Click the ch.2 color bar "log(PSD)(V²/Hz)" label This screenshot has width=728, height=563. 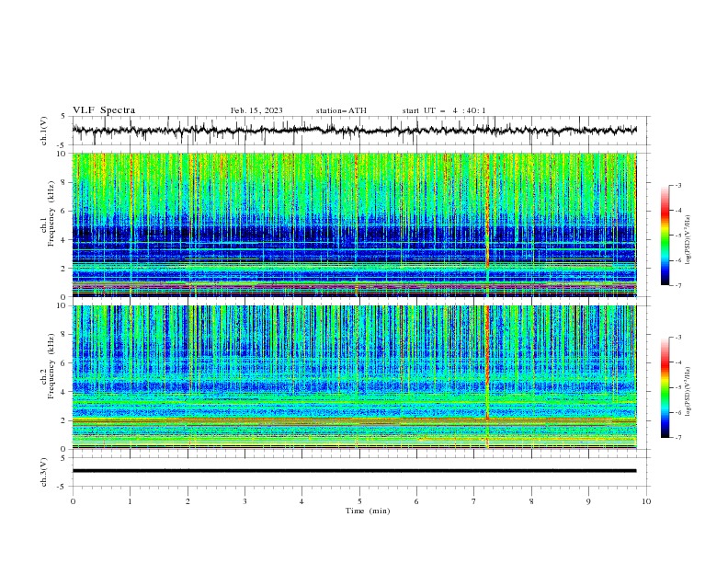tap(688, 392)
